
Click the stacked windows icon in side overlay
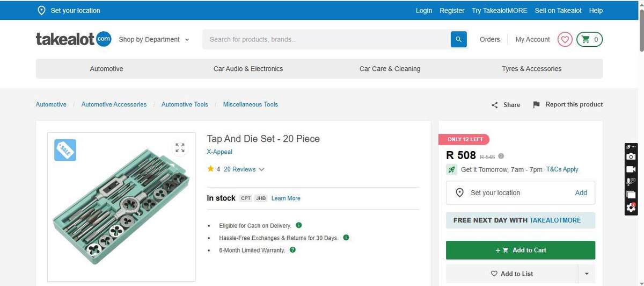point(631,195)
